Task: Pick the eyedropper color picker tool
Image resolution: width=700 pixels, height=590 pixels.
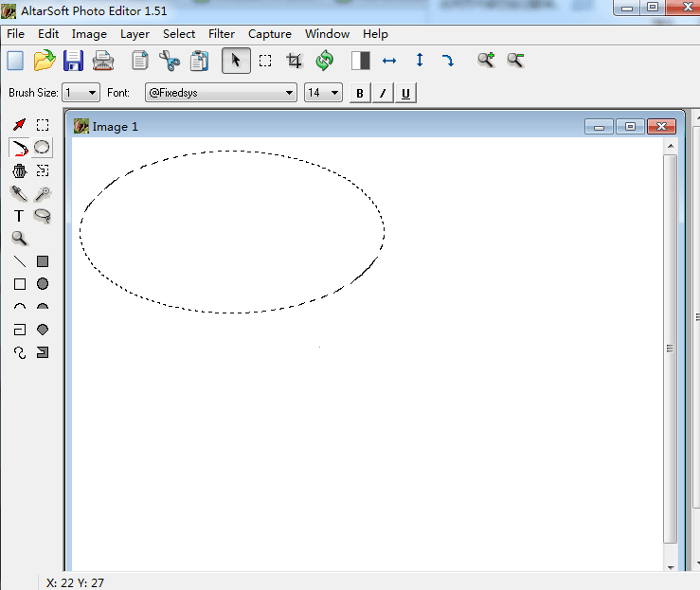Action: (19, 193)
